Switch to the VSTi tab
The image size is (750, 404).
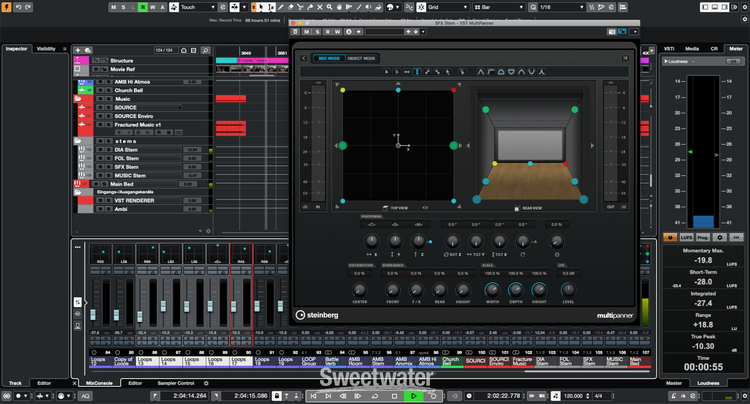pos(669,49)
